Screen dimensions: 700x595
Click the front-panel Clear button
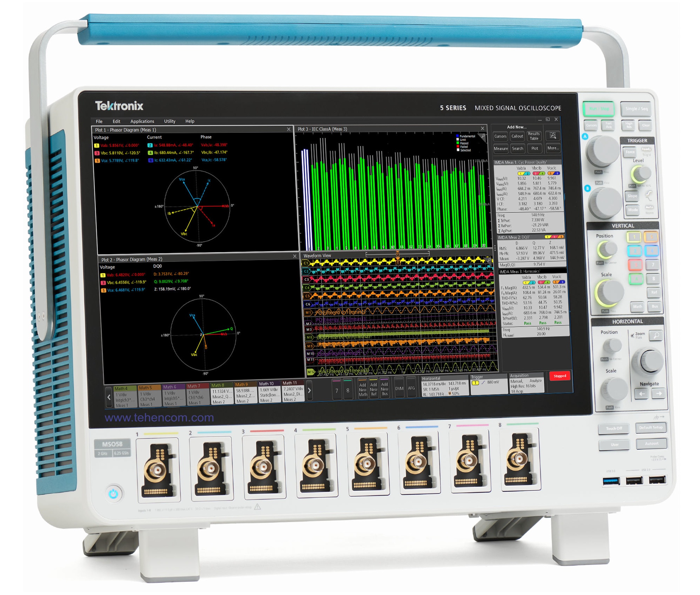coord(646,125)
